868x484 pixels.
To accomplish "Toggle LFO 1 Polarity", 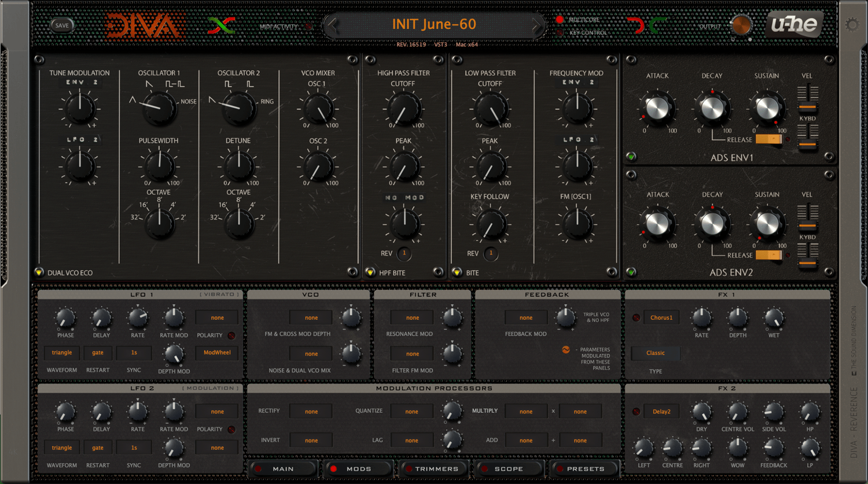I will click(x=231, y=335).
